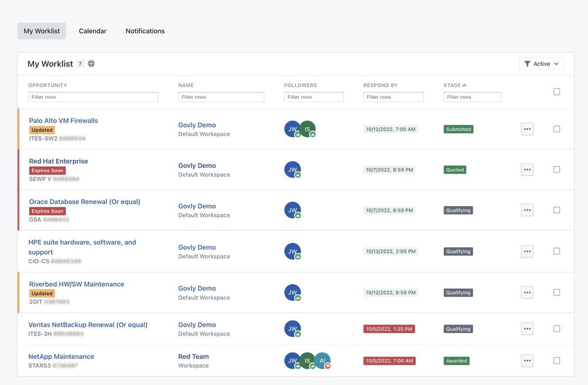Click the Submitted stage badge
The height and width of the screenshot is (385, 588).
[458, 129]
